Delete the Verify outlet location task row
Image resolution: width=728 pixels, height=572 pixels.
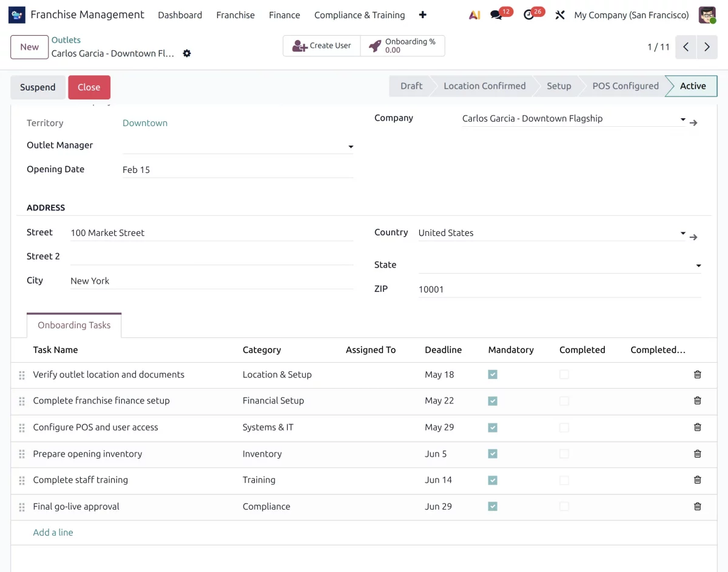click(698, 375)
